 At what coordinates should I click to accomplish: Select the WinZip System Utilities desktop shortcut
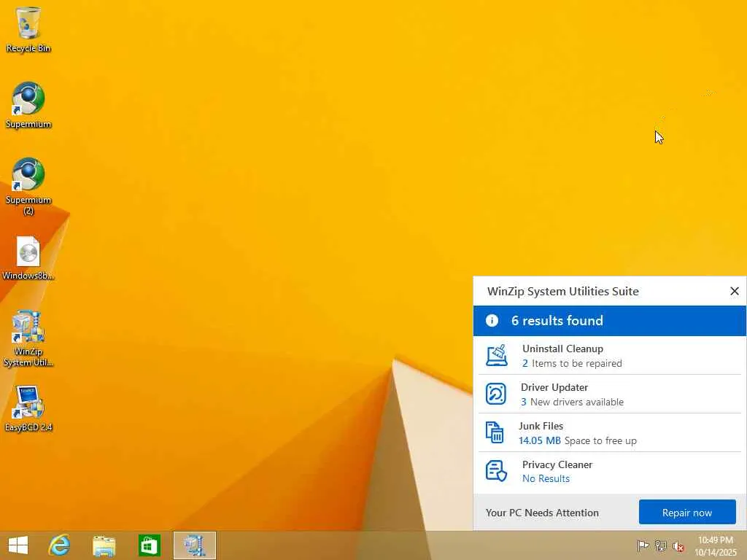pos(28,338)
